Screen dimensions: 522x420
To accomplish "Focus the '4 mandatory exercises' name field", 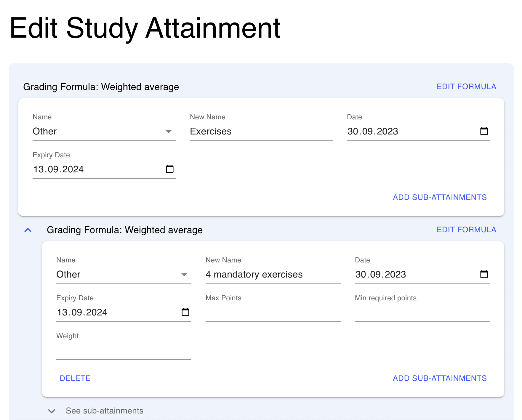I will 273,275.
